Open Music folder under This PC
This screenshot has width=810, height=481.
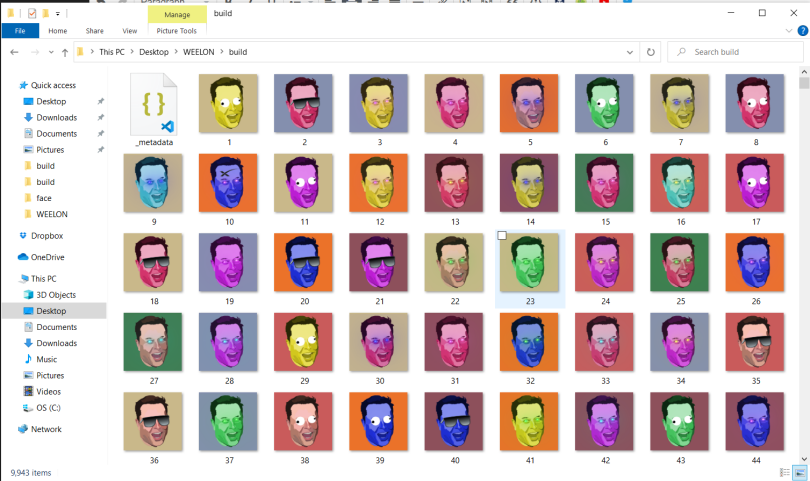[40, 359]
